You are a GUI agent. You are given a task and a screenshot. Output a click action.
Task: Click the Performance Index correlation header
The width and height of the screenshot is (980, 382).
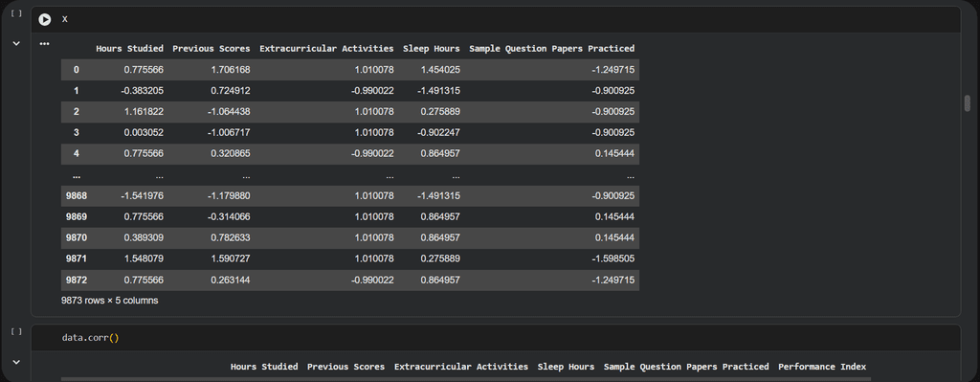pos(822,367)
